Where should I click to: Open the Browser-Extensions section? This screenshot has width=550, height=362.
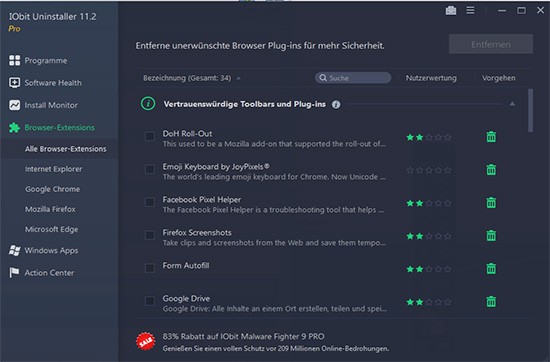[59, 127]
